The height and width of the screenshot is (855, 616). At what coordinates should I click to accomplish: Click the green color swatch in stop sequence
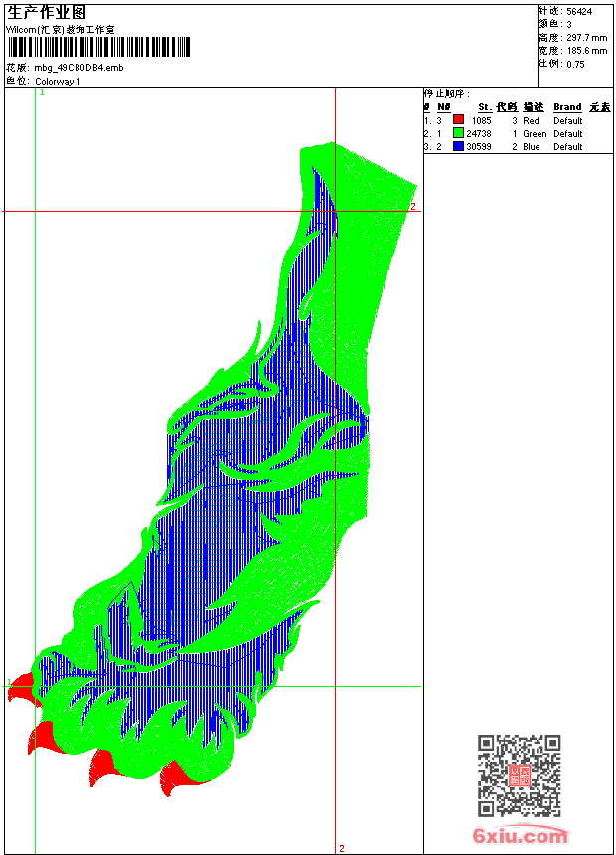[x=458, y=133]
